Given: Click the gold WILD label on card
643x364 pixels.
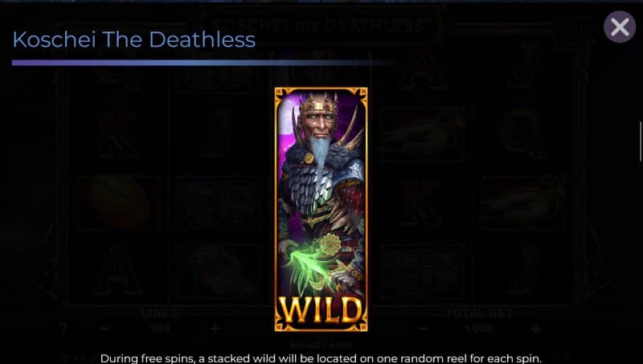Looking at the screenshot, I should pyautogui.click(x=321, y=310).
